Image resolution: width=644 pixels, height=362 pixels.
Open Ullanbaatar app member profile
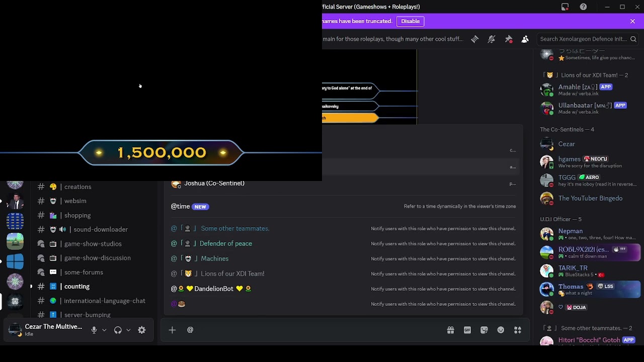(x=588, y=108)
